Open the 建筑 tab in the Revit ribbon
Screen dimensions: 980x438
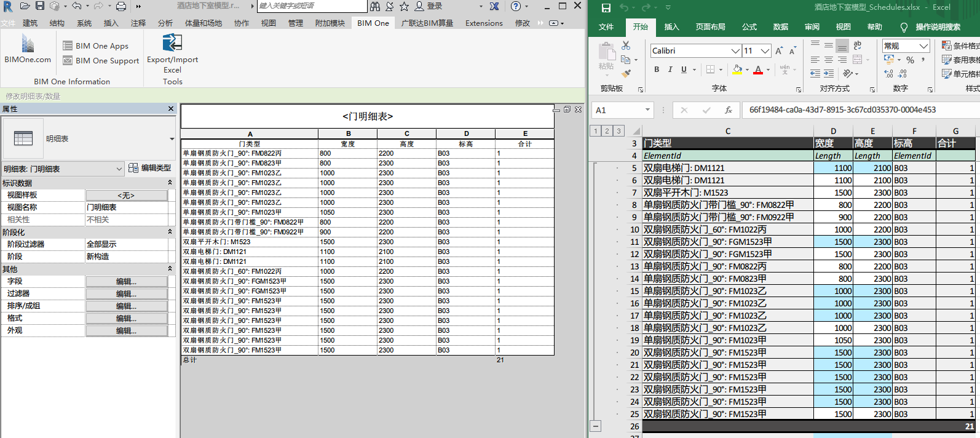click(x=30, y=23)
